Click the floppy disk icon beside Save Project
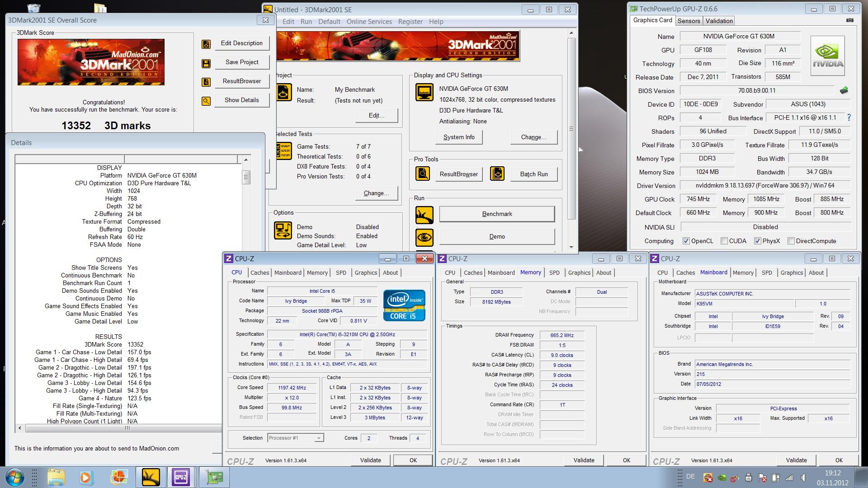The image size is (868, 488). pos(206,63)
